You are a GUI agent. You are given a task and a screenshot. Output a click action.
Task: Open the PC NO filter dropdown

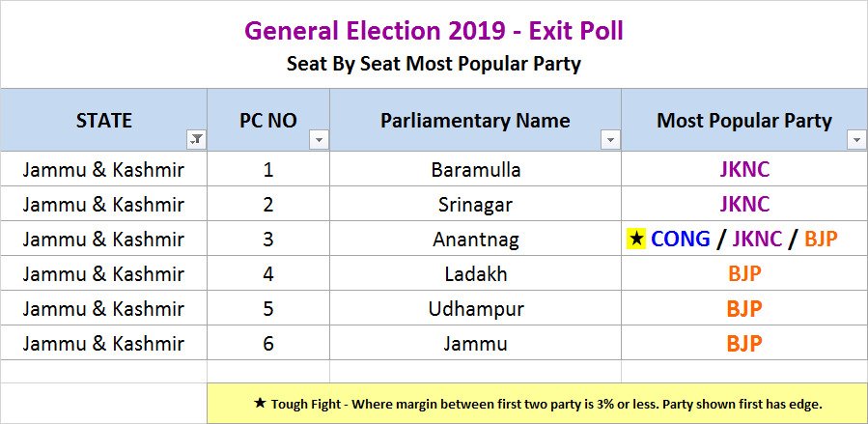pyautogui.click(x=319, y=140)
